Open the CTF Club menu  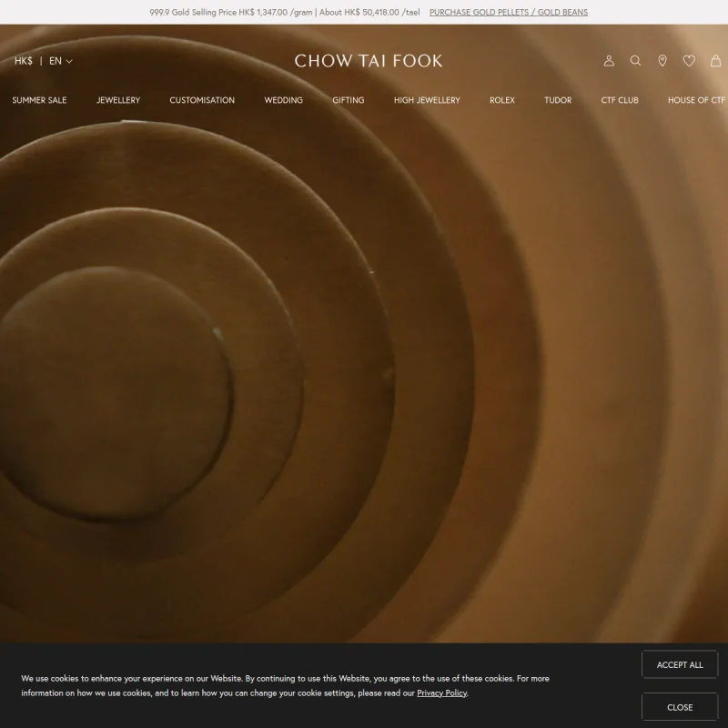(x=620, y=100)
